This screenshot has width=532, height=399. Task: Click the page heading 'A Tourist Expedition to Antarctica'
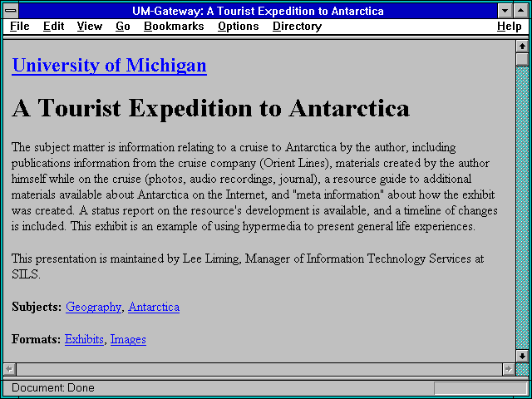(x=210, y=108)
